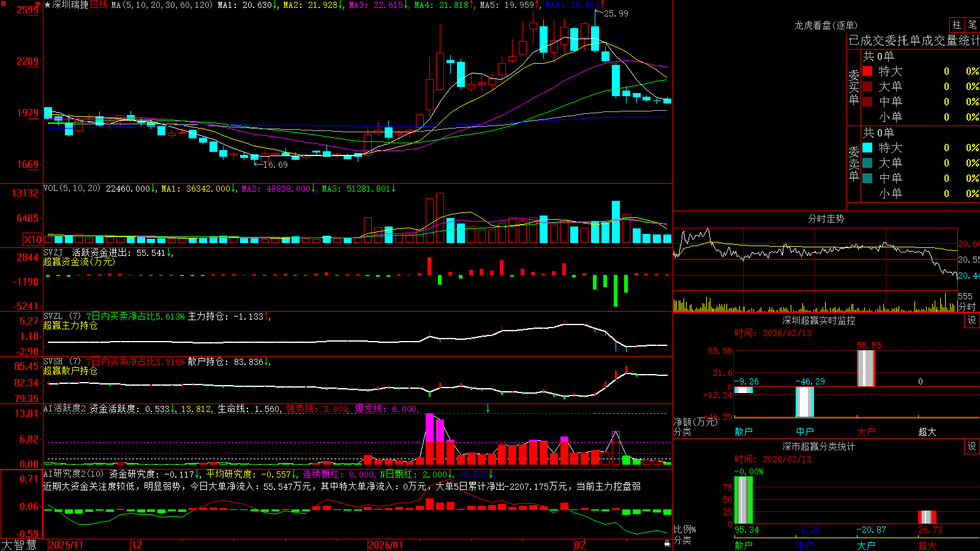The width and height of the screenshot is (980, 551).
Task: Click the 超大 label in 深圳超赢实时监控
Action: click(x=927, y=432)
